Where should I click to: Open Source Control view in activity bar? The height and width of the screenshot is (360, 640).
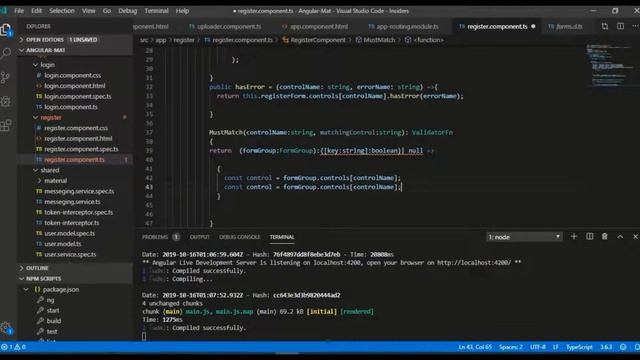tap(6, 77)
